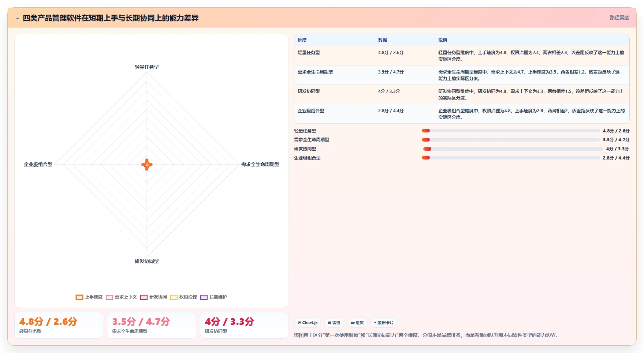Click the small icon before the page title

click(x=17, y=18)
